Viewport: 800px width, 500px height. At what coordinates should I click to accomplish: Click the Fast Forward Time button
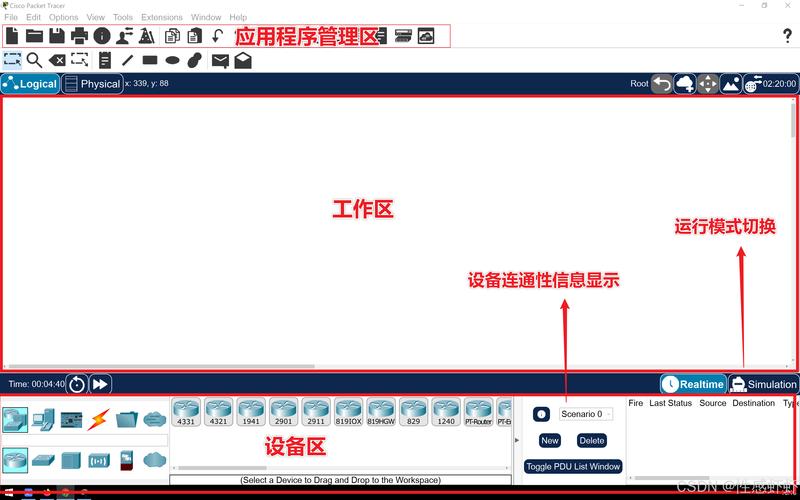tap(100, 384)
